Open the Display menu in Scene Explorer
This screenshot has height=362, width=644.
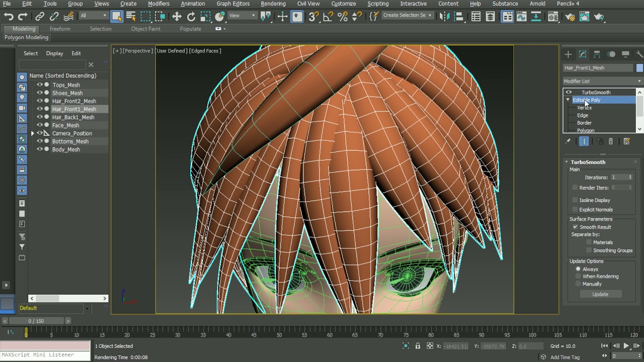tap(54, 53)
